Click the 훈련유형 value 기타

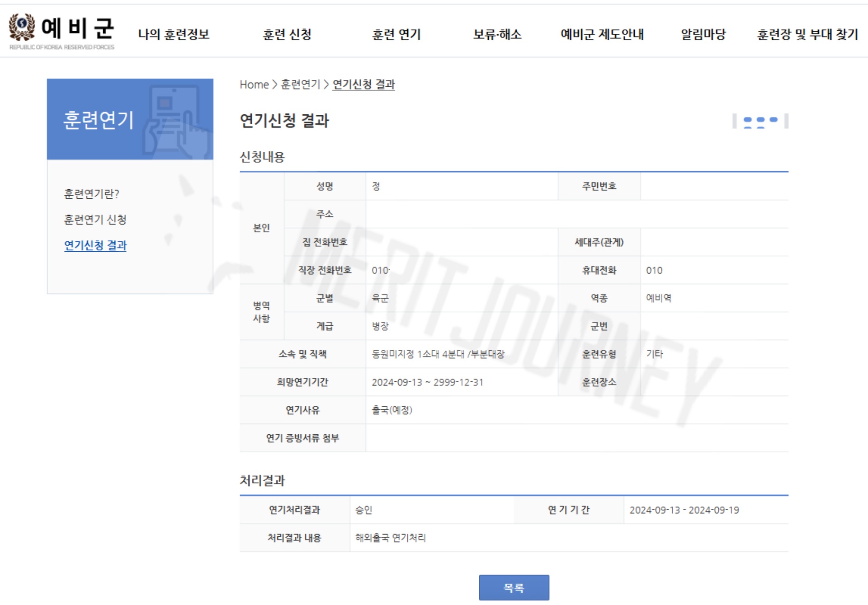(x=655, y=354)
